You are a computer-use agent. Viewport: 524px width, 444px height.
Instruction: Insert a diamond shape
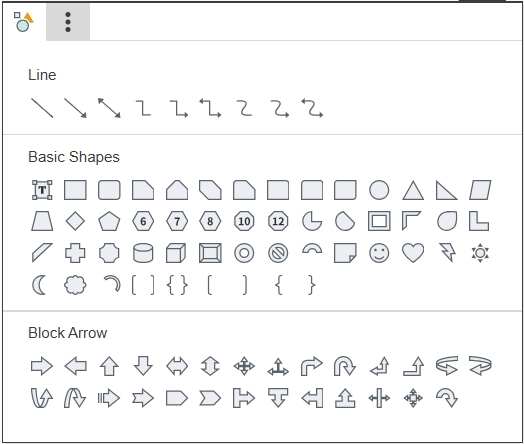point(75,221)
